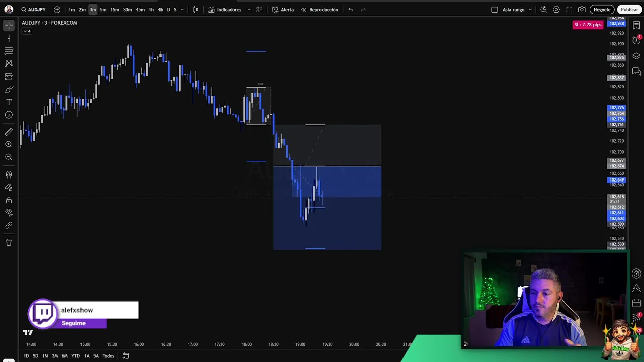644x362 pixels.
Task: Toggle stay in drawing mode
Action: (x=9, y=187)
